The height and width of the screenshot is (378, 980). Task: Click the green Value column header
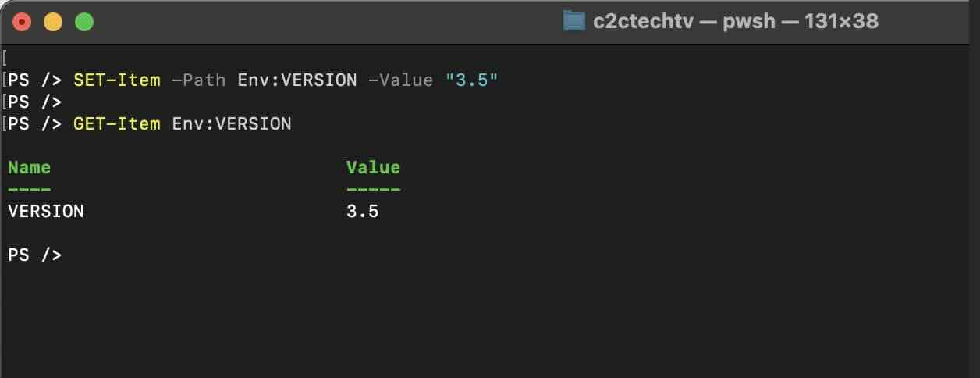[373, 167]
